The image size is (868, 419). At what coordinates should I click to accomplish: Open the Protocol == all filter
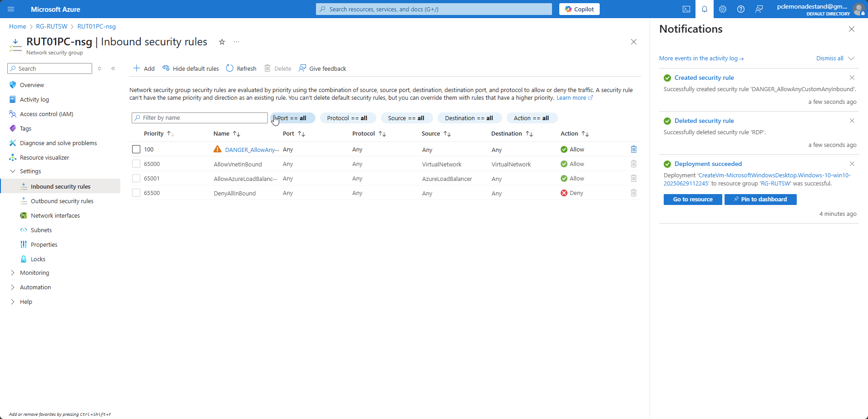(348, 118)
